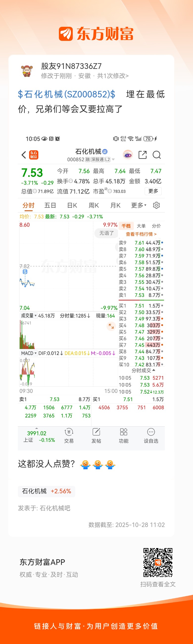
Task: Select the 大单 tab
Action: tap(141, 226)
